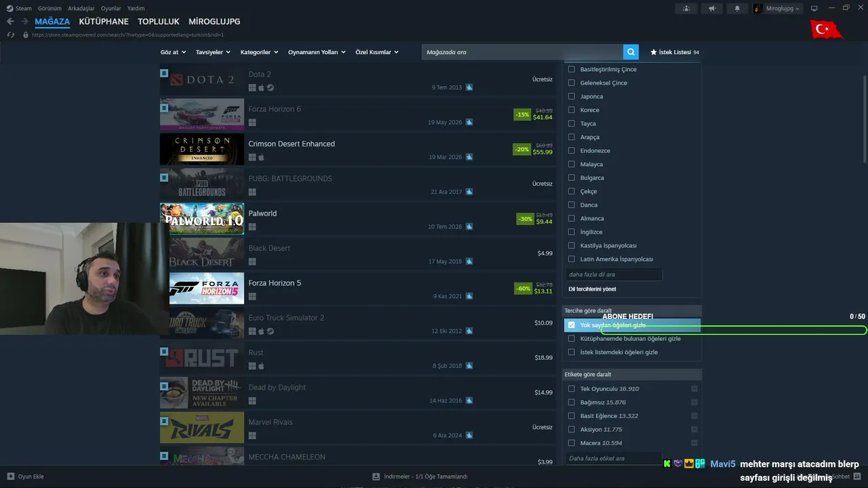Screen dimensions: 868x488
Task: Open the Forza Horizon 6 title
Action: [x=275, y=109]
